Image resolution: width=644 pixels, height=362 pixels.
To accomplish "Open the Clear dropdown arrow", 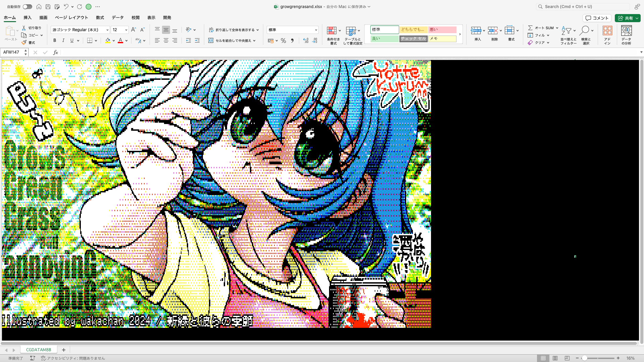I will click(x=548, y=43).
